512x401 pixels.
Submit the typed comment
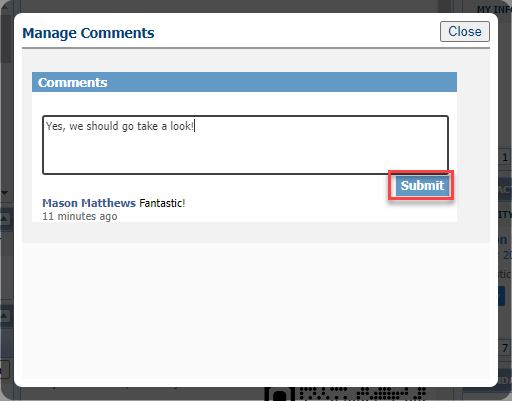[422, 185]
